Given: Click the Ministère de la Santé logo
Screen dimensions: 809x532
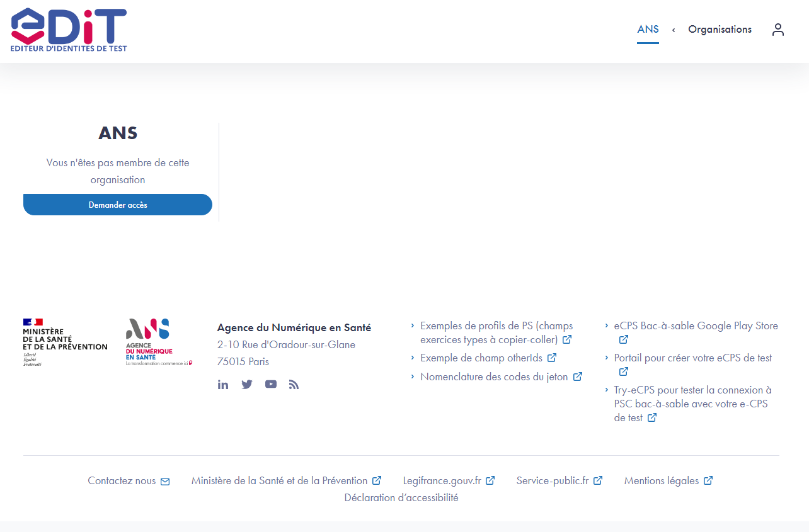Looking at the screenshot, I should [65, 342].
